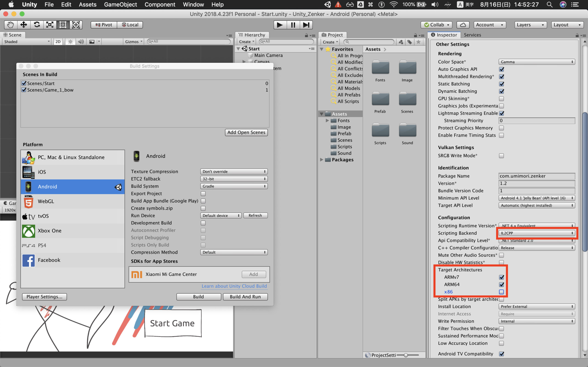Select Scripting Backend IL2CPP dropdown

tap(535, 233)
